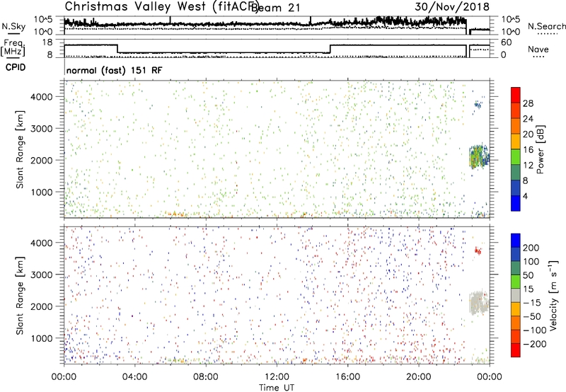Click the power panel 'Slant Range [km]' label
The height and width of the screenshot is (392, 566).
pos(20,149)
